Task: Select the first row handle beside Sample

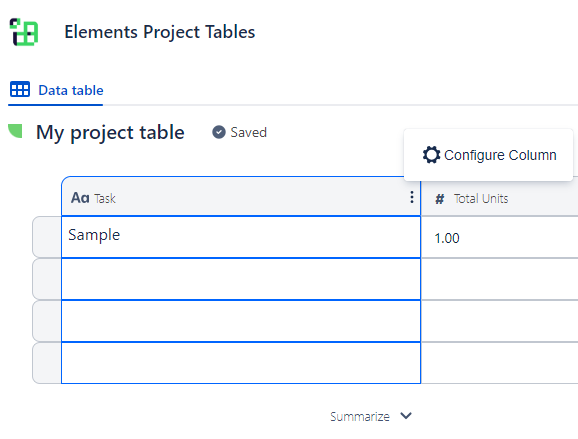Action: coord(47,237)
